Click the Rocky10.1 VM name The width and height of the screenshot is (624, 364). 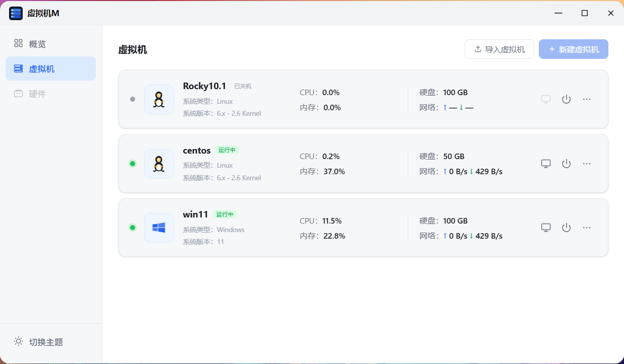[205, 86]
